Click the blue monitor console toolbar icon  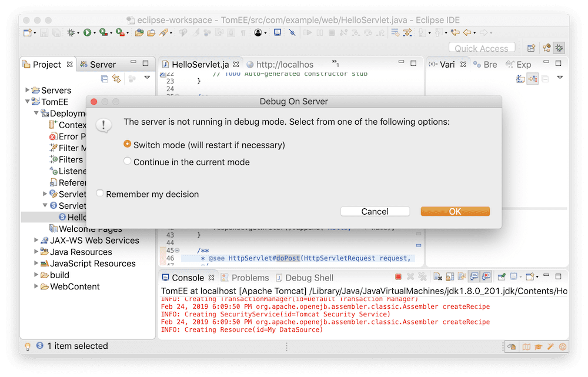(x=278, y=32)
